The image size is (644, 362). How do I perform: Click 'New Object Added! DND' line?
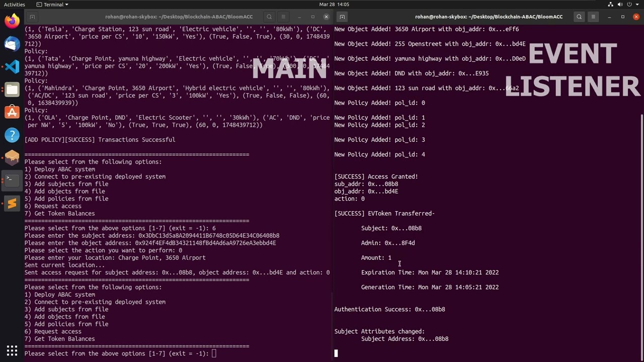pos(412,73)
